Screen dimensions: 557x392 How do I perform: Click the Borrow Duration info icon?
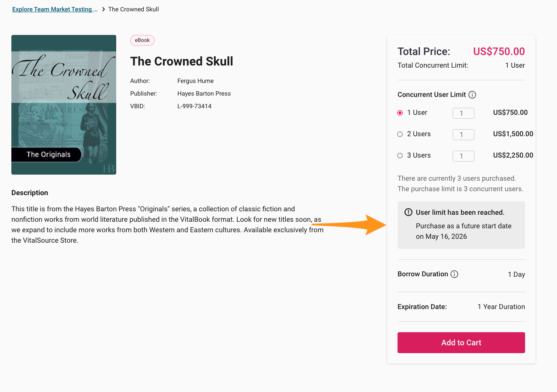click(x=454, y=274)
